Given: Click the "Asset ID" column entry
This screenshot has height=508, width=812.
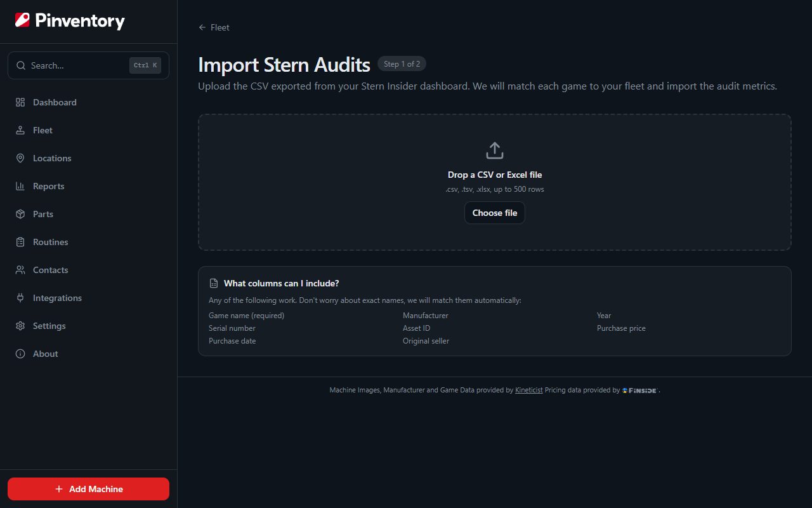Looking at the screenshot, I should [x=417, y=328].
